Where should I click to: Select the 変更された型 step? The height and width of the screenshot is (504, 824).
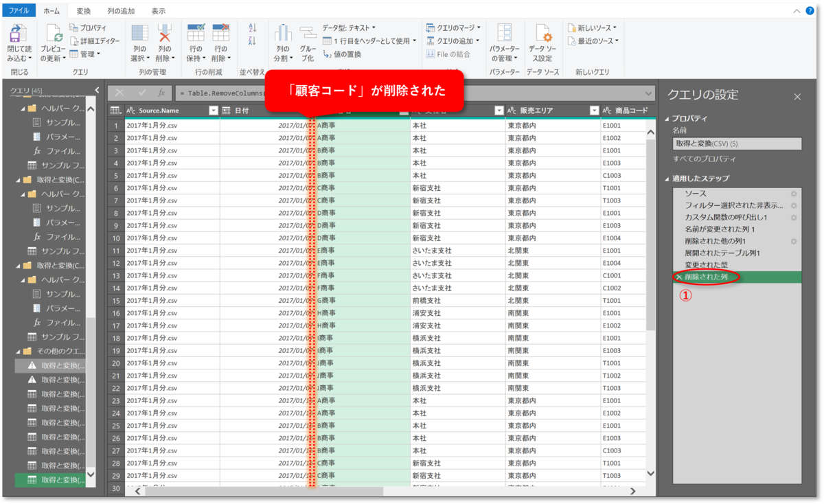[x=707, y=263]
